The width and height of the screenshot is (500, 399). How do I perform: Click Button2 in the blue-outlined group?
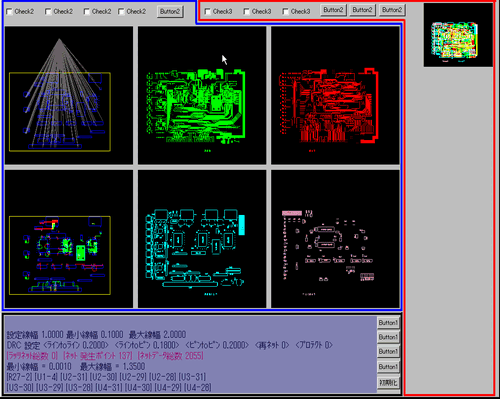click(170, 12)
